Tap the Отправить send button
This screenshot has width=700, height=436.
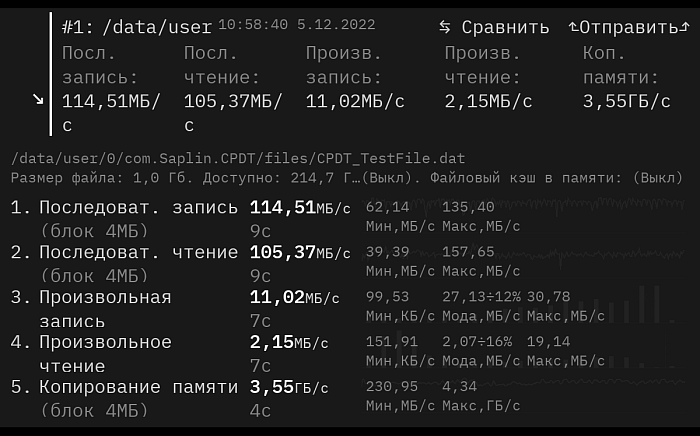pos(629,27)
